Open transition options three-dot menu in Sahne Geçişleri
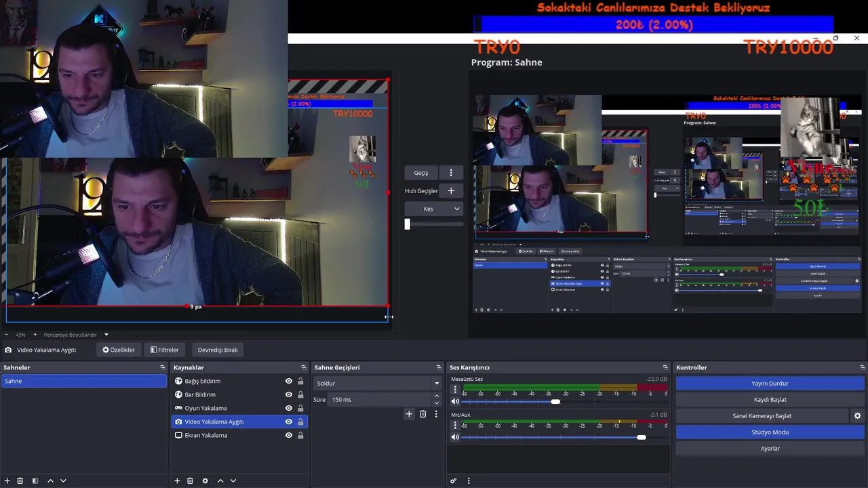Screen dimensions: 868x488 tap(436, 413)
